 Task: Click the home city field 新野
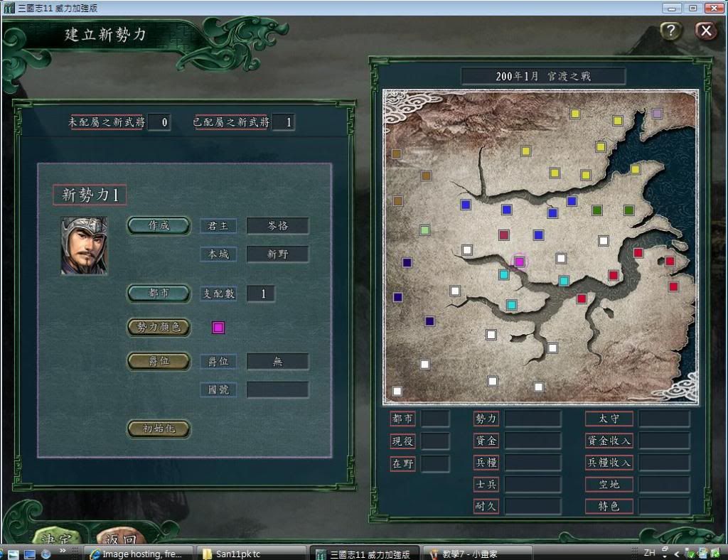point(278,254)
